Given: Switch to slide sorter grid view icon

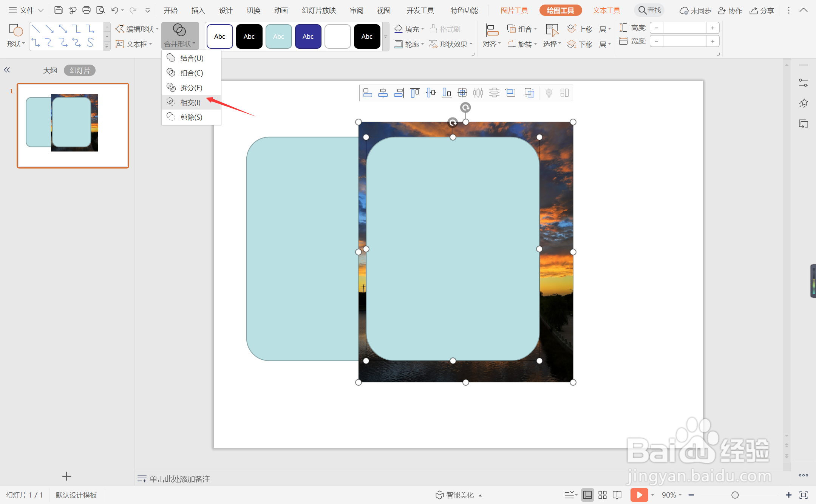Looking at the screenshot, I should (x=603, y=495).
